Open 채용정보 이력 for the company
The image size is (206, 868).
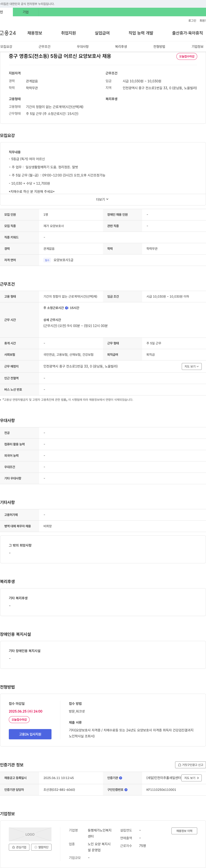184,831
